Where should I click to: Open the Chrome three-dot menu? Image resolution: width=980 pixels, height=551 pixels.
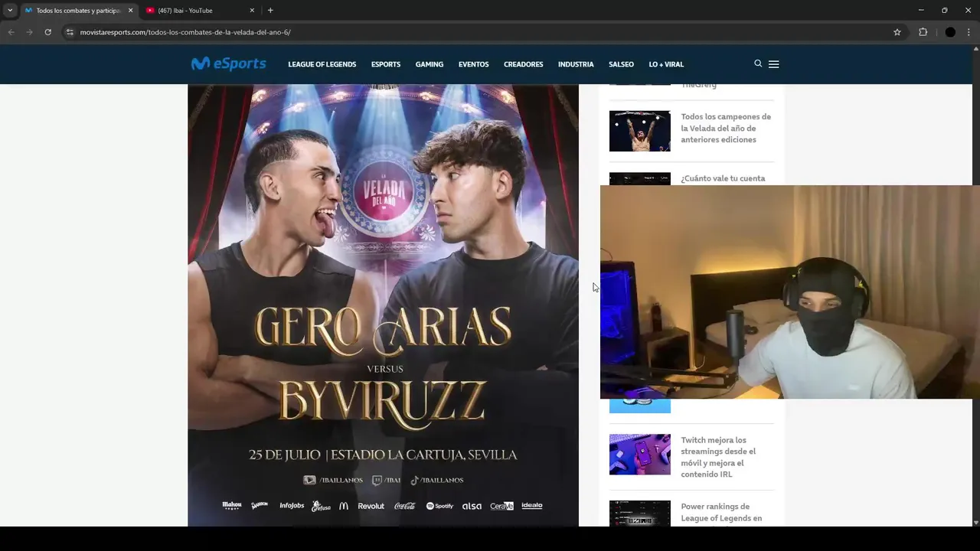pyautogui.click(x=969, y=32)
